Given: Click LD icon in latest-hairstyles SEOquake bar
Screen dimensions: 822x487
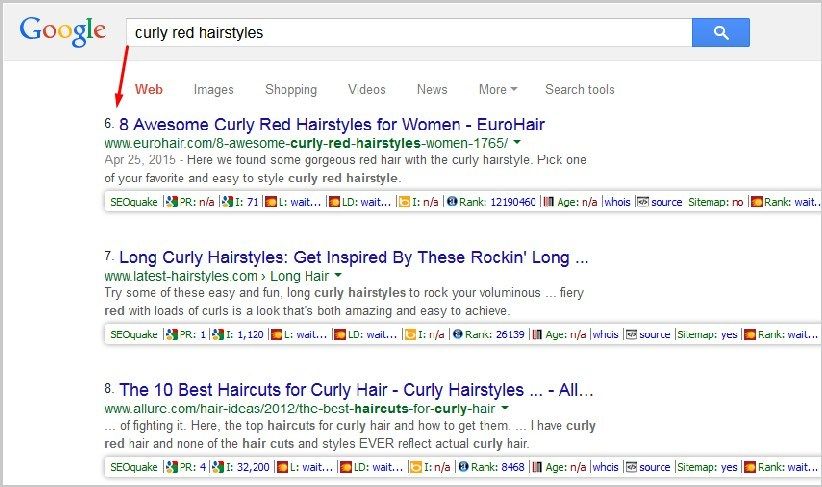Looking at the screenshot, I should 340,334.
